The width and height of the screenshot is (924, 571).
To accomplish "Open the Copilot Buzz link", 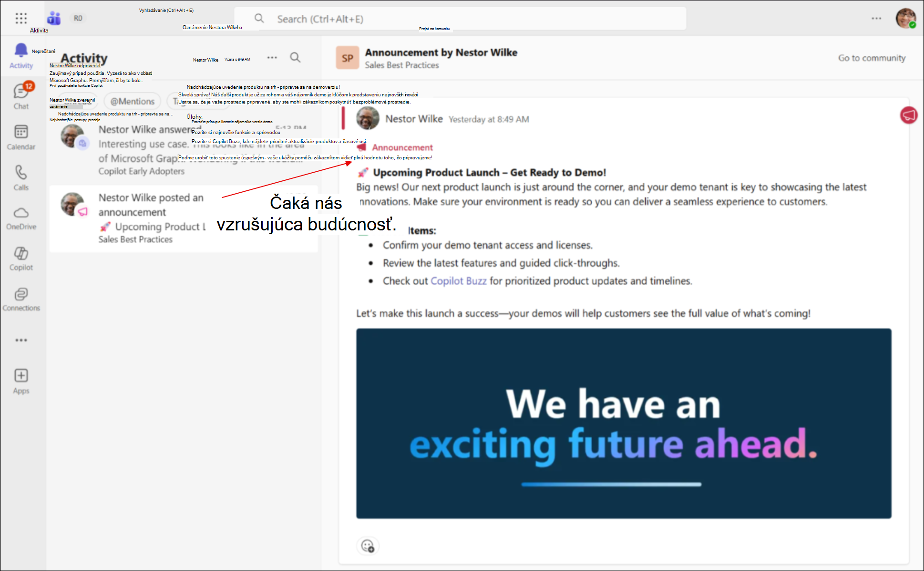I will tap(458, 281).
